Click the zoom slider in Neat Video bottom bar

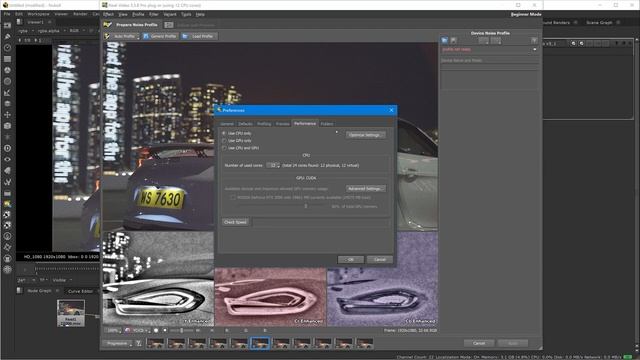tap(183, 330)
